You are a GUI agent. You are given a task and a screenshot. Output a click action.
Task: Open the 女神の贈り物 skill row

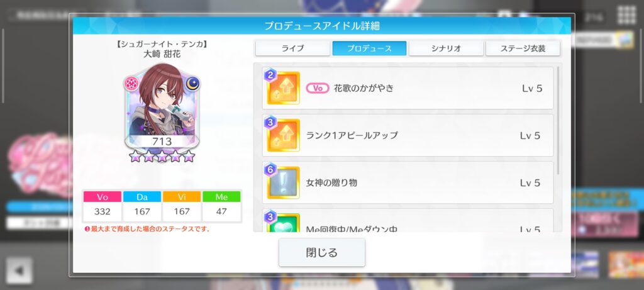[x=408, y=182]
